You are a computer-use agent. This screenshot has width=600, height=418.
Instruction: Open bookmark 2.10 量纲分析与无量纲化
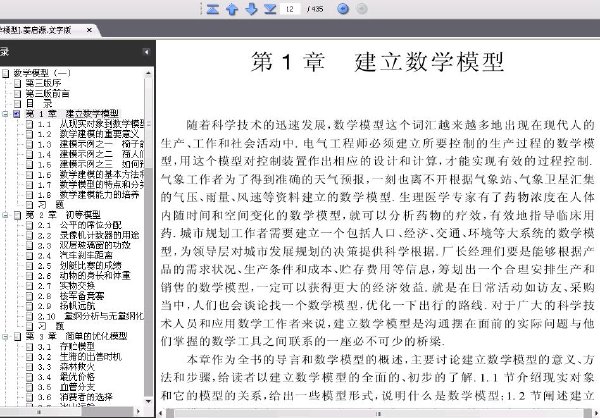(x=91, y=316)
